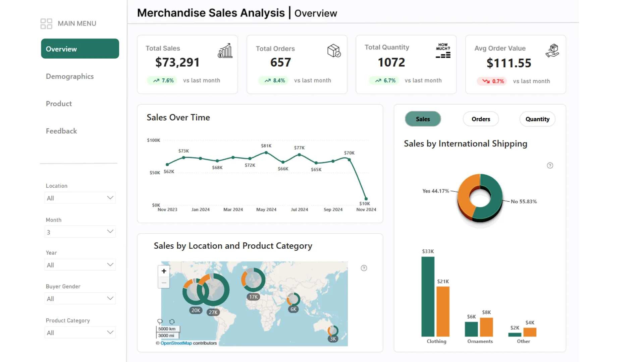Click the map lasso select icon
The image size is (644, 362).
160,322
